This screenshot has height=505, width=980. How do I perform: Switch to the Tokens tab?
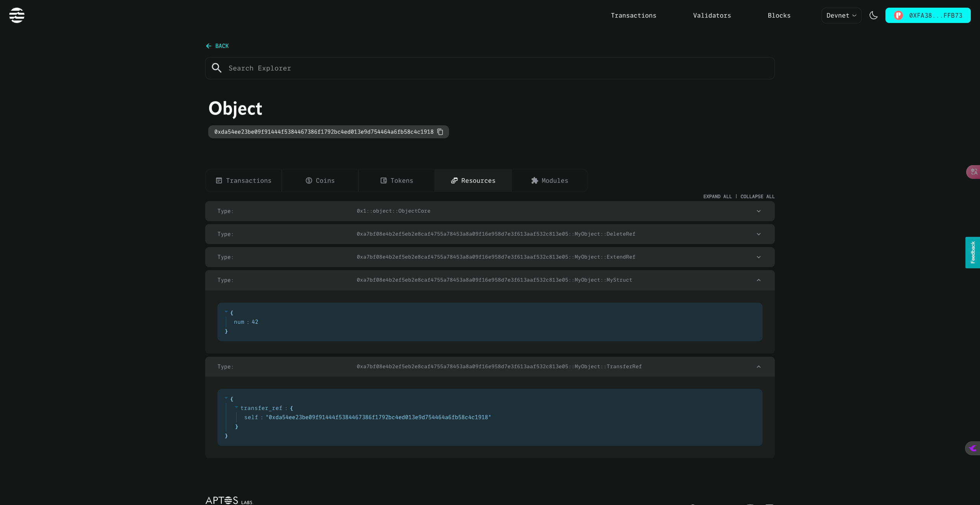(397, 180)
